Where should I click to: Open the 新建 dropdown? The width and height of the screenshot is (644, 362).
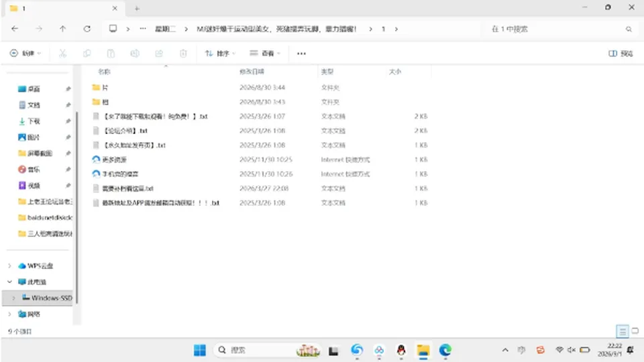pos(25,54)
